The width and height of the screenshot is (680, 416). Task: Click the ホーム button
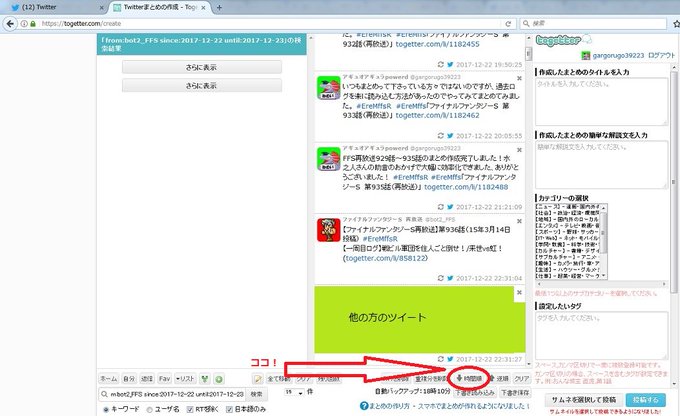[108, 379]
